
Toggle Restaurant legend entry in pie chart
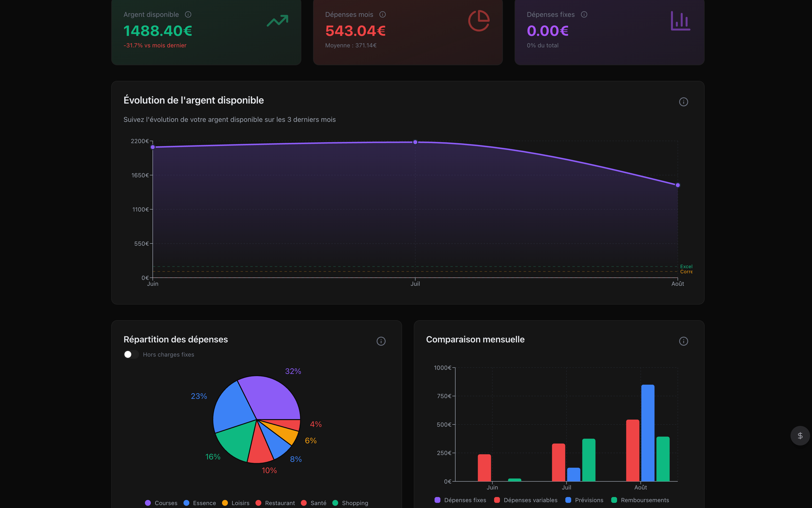[x=275, y=503]
